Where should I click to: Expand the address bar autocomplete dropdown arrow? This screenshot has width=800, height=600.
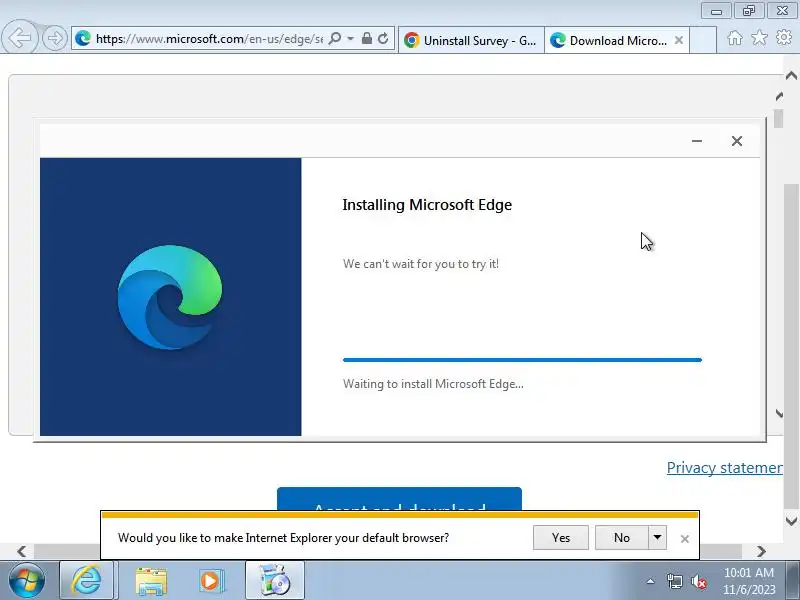(351, 38)
